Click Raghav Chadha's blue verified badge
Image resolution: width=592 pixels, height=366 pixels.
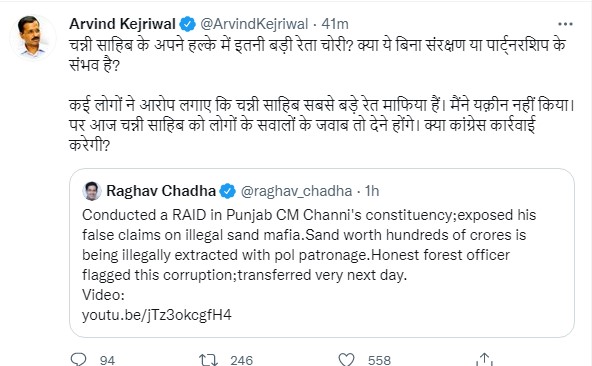(227, 191)
